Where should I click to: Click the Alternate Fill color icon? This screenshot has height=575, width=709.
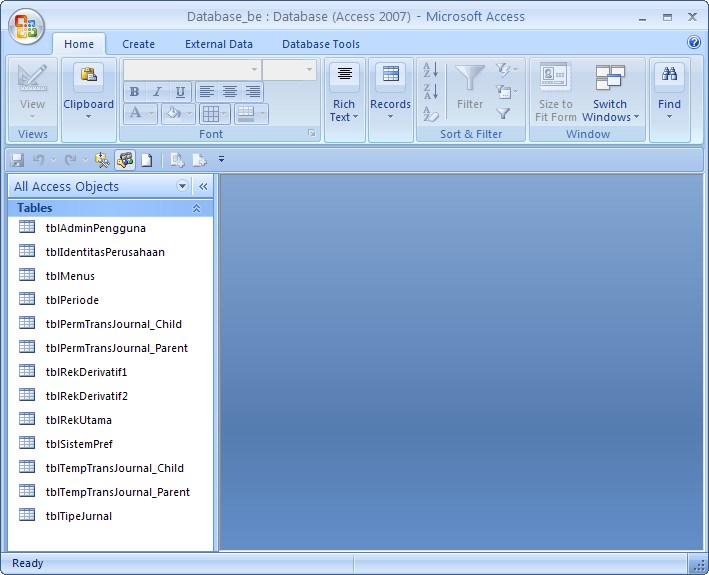246,113
